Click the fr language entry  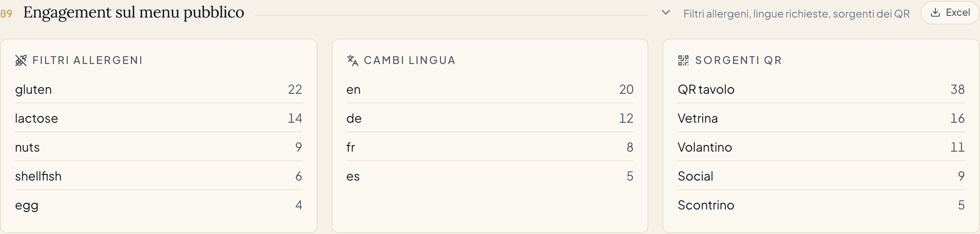(x=490, y=147)
